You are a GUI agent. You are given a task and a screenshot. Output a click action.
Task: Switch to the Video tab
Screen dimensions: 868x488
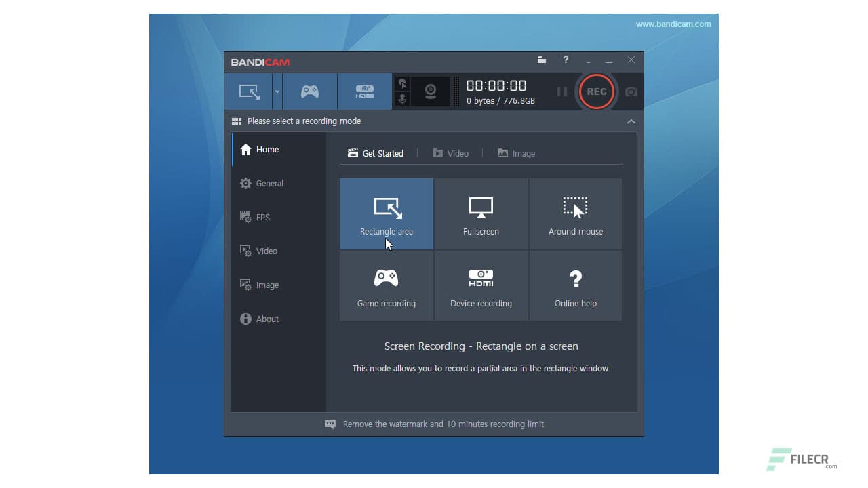click(x=451, y=153)
